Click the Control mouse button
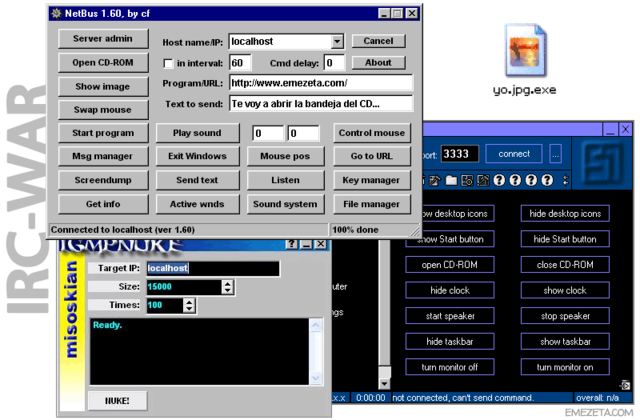 click(x=372, y=133)
